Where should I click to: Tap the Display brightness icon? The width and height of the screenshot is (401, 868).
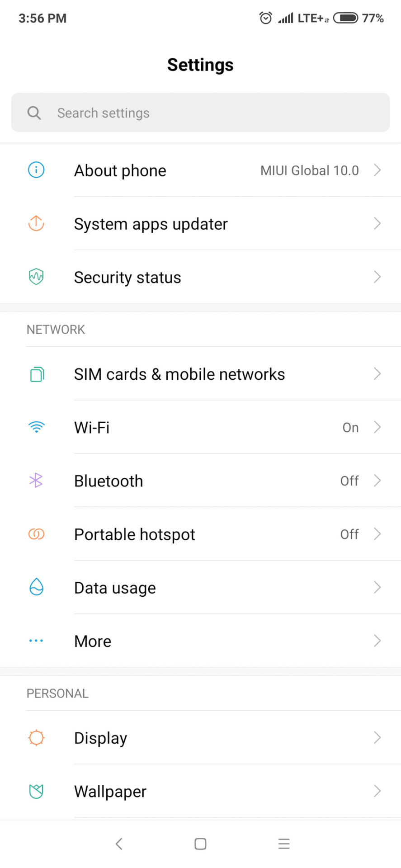(36, 738)
